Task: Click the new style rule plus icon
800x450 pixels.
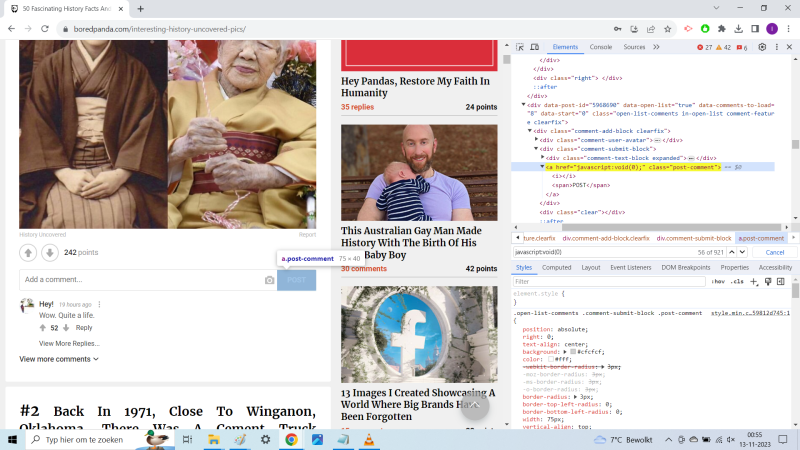Action: point(754,282)
